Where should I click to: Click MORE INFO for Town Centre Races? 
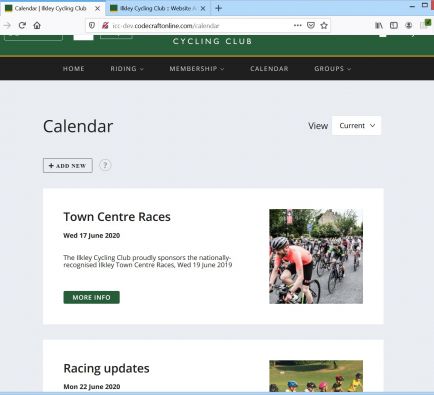(91, 297)
